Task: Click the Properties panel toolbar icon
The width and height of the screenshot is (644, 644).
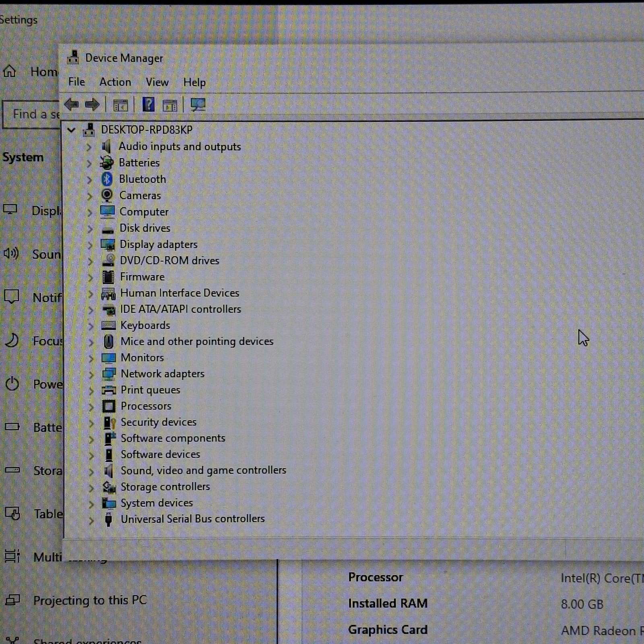Action: (x=170, y=105)
